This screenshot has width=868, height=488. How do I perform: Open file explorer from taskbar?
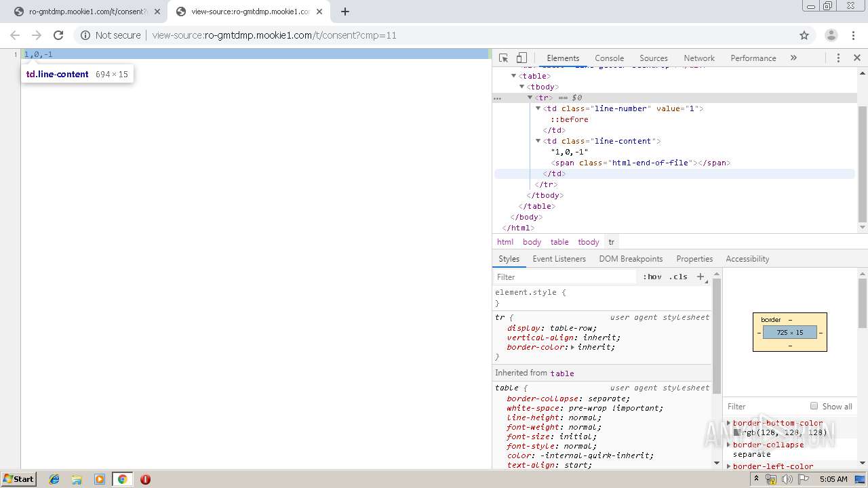[x=77, y=479]
